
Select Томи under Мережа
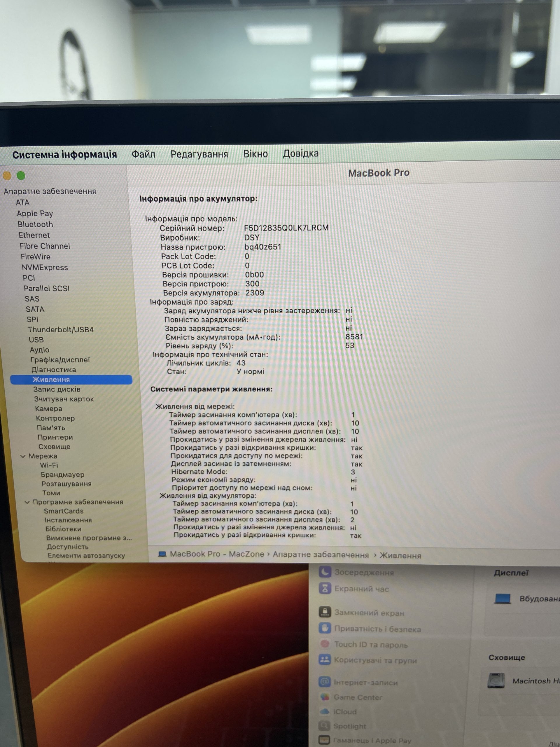[x=51, y=493]
